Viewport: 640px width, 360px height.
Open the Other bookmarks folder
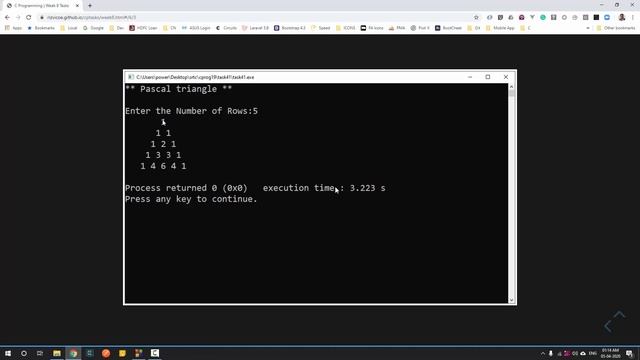[x=616, y=28]
